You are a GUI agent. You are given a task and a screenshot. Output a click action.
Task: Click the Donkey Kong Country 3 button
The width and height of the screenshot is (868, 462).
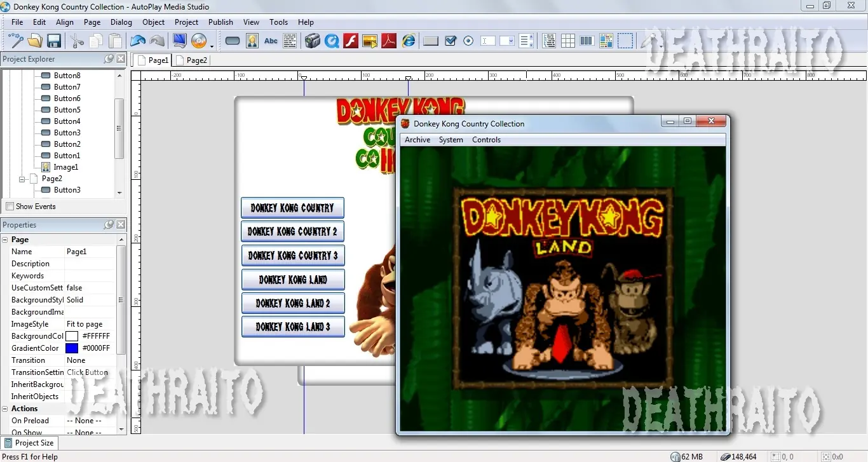(x=292, y=255)
